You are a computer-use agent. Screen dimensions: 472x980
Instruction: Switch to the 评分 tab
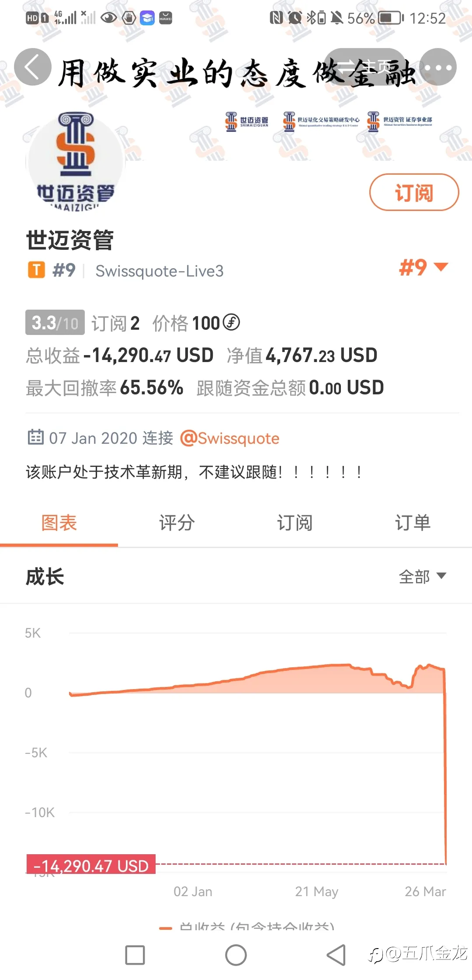tap(177, 523)
